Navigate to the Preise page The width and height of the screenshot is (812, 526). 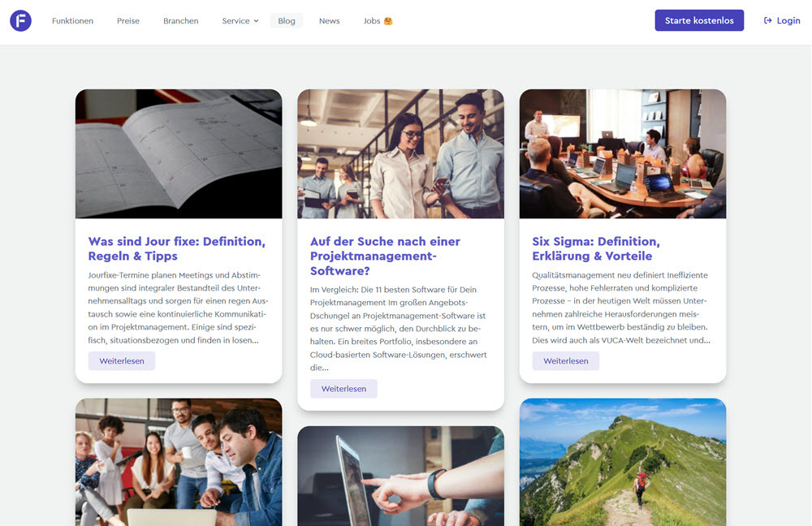click(x=127, y=20)
